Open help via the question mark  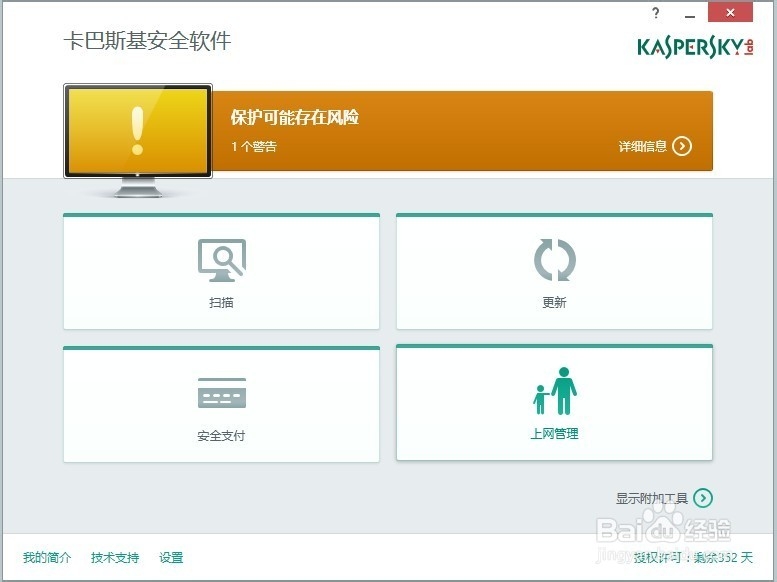(x=656, y=13)
